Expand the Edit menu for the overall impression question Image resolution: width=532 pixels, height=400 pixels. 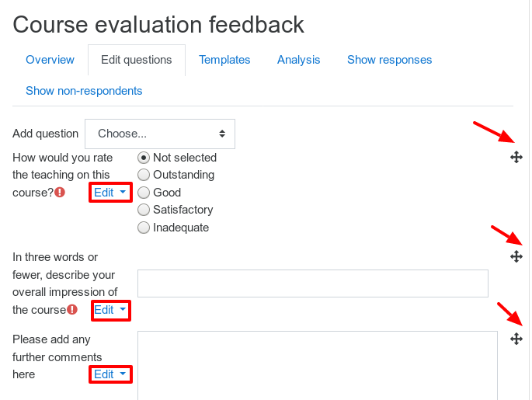coord(110,310)
